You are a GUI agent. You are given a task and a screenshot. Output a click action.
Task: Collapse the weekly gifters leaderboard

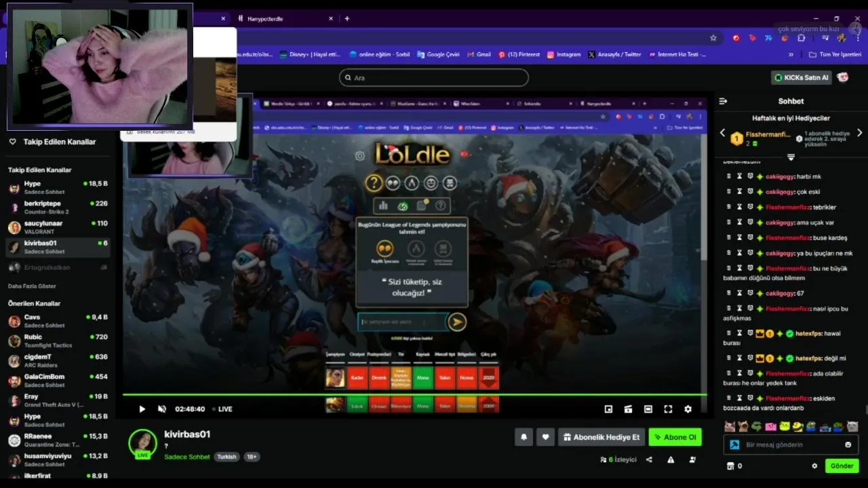791,157
